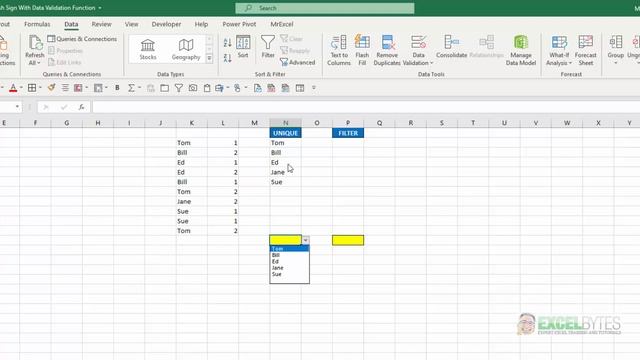Switch to the View tab

click(x=131, y=24)
